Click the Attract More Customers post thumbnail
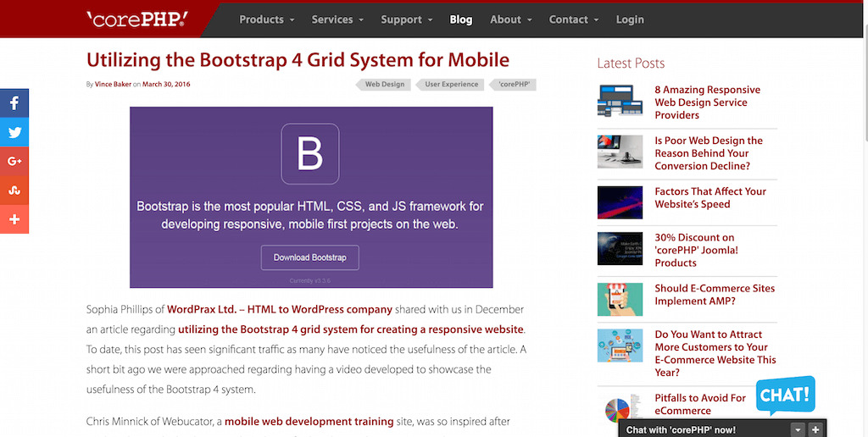Viewport: 868px width, 437px height. click(x=620, y=346)
